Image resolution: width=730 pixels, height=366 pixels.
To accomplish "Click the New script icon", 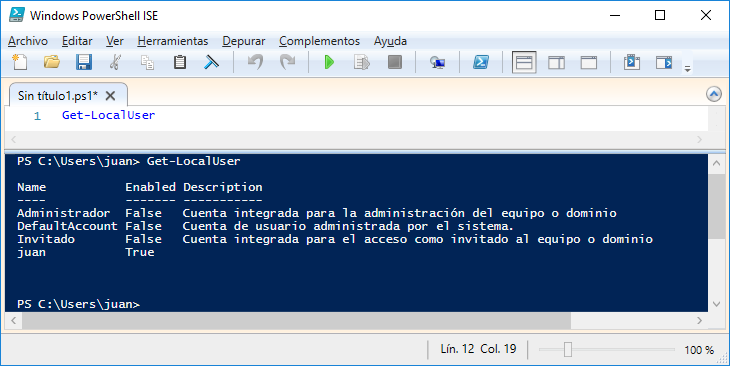I will pos(19,62).
